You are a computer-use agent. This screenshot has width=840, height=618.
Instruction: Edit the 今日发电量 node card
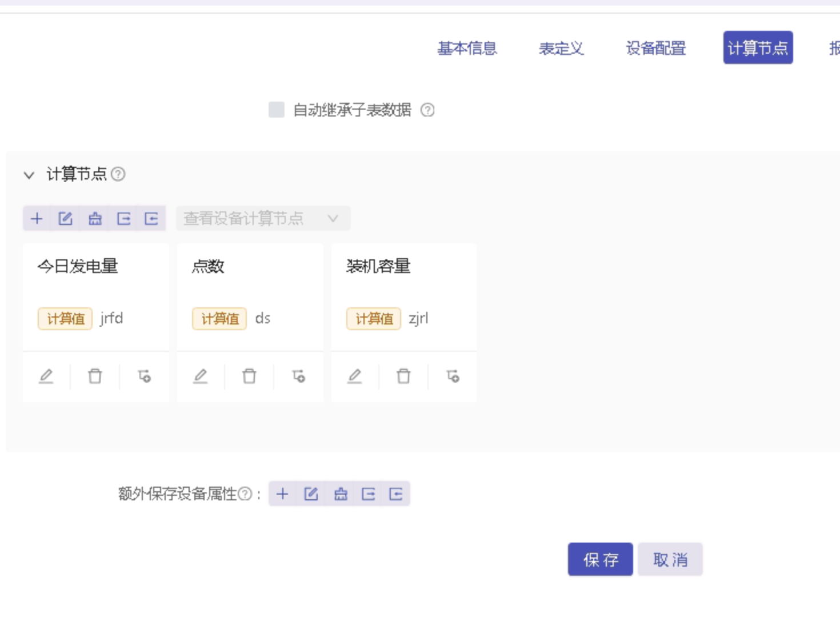click(46, 376)
